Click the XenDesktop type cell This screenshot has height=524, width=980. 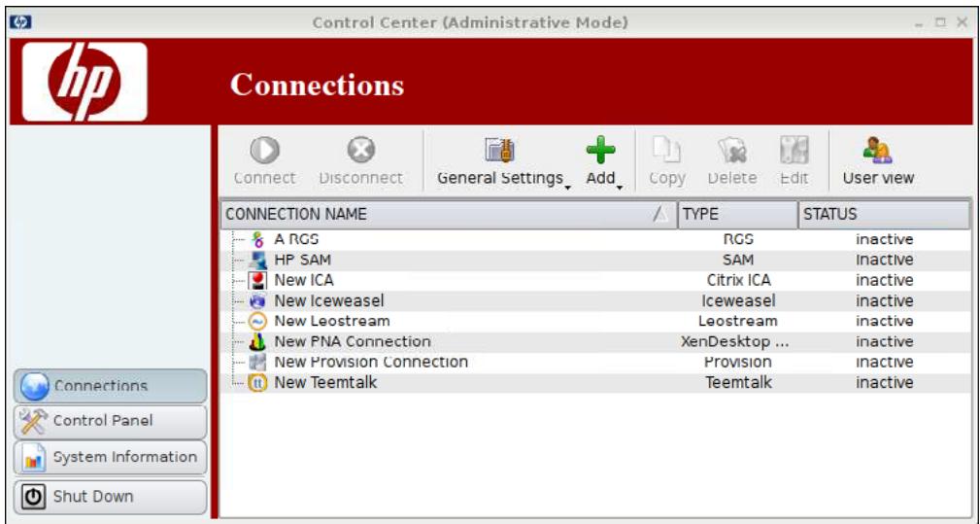coord(734,342)
